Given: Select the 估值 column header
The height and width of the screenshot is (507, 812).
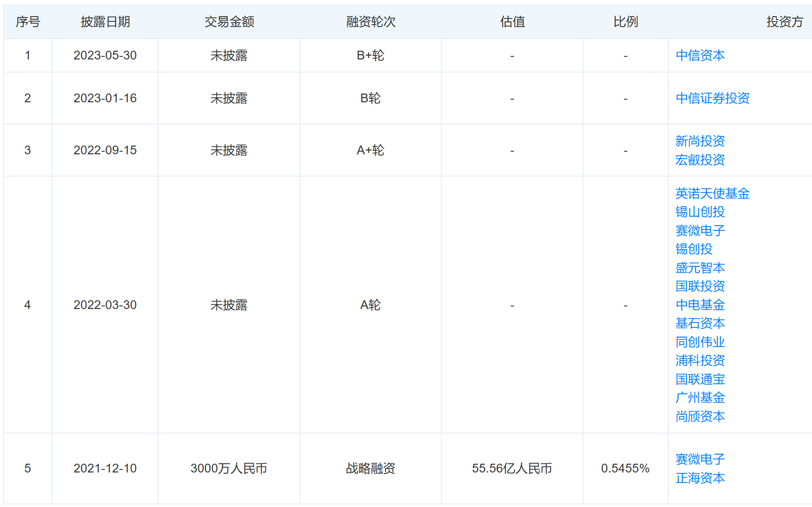Looking at the screenshot, I should click(x=512, y=22).
